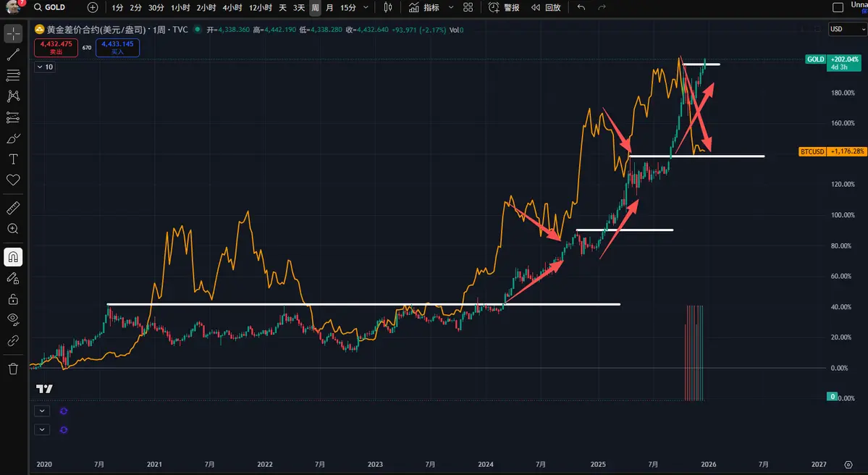Open GOLD symbol search
868x475 pixels.
click(x=50, y=7)
